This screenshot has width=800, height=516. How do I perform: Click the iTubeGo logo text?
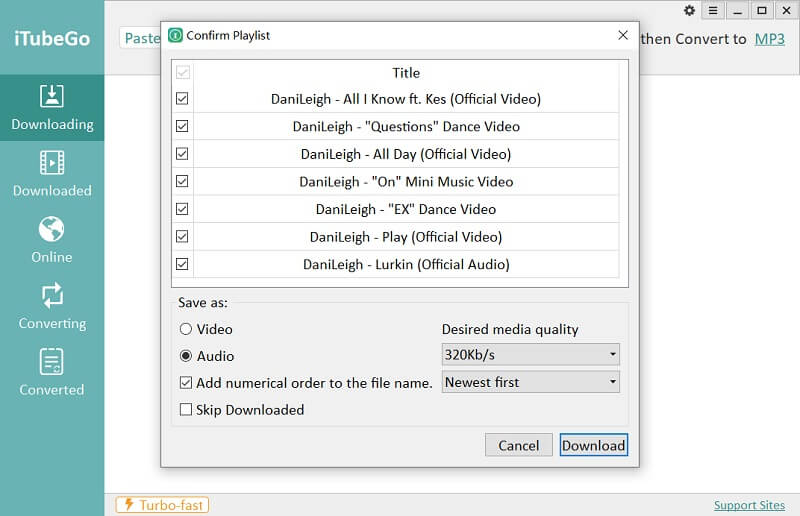click(52, 39)
